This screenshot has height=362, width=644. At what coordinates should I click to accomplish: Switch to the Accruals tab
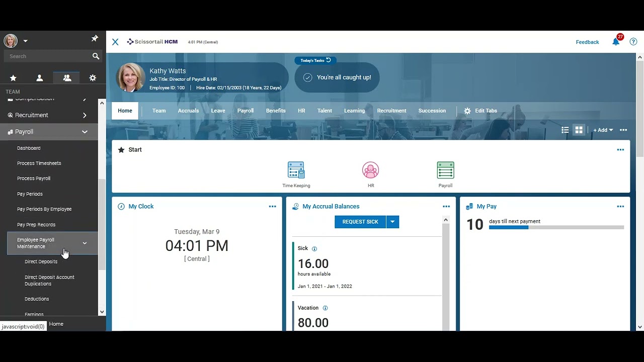click(x=188, y=111)
